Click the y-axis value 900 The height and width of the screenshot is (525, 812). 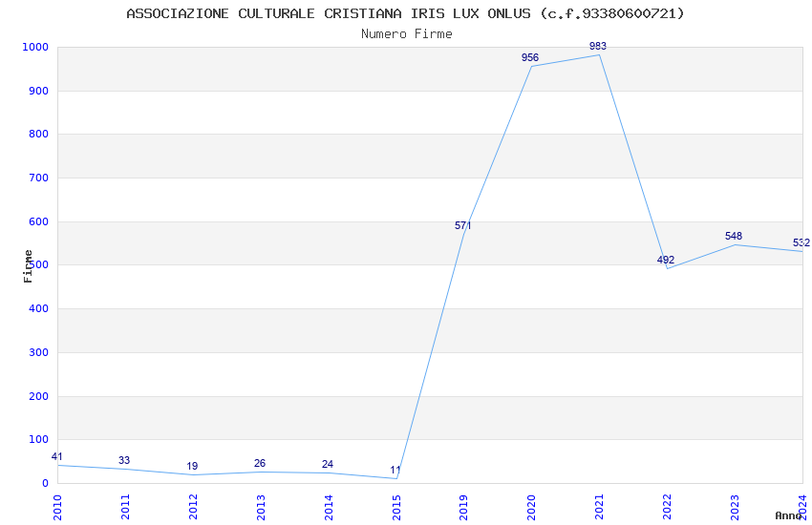pos(39,91)
